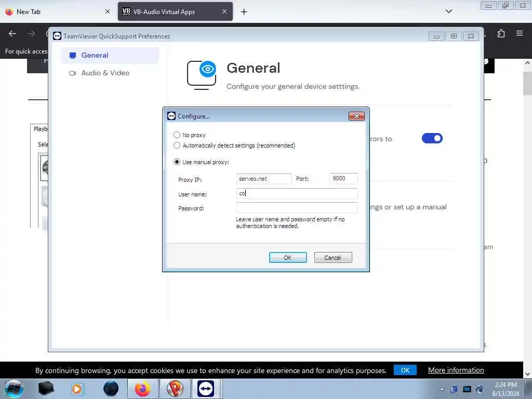Screen dimensions: 532x399
Task: Close the New Tab browser tab
Action: tap(108, 11)
